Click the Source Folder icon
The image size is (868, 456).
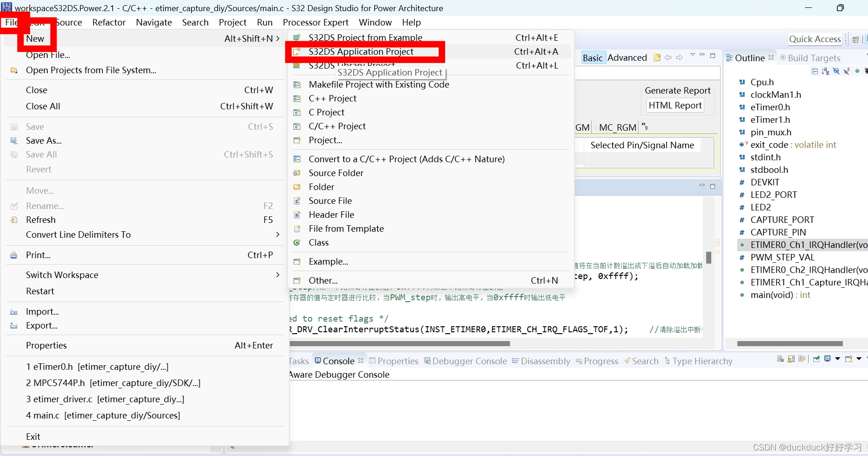click(297, 173)
